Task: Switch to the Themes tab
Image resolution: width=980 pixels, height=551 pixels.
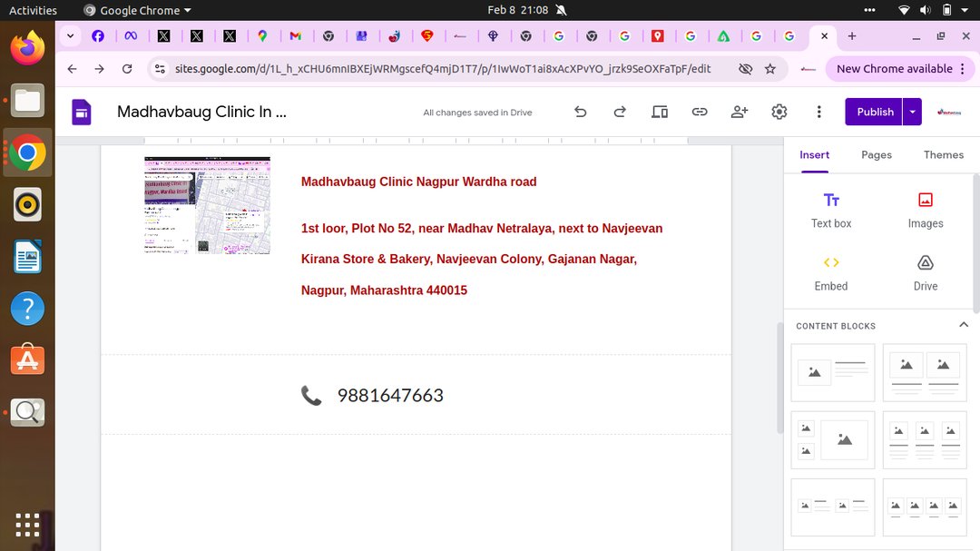Action: [x=944, y=155]
